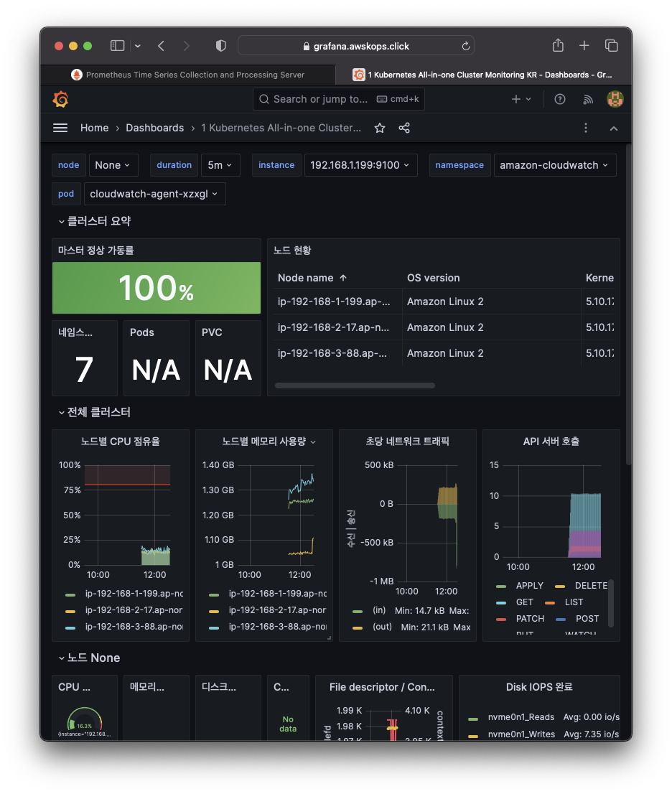
Task: Collapse the top toolbar with chevron up
Action: point(614,129)
